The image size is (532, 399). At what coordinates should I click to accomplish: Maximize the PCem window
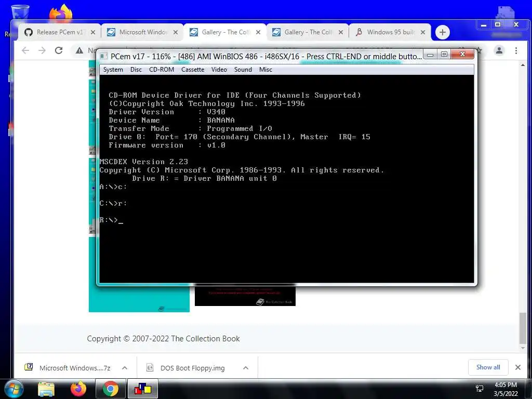pos(444,55)
